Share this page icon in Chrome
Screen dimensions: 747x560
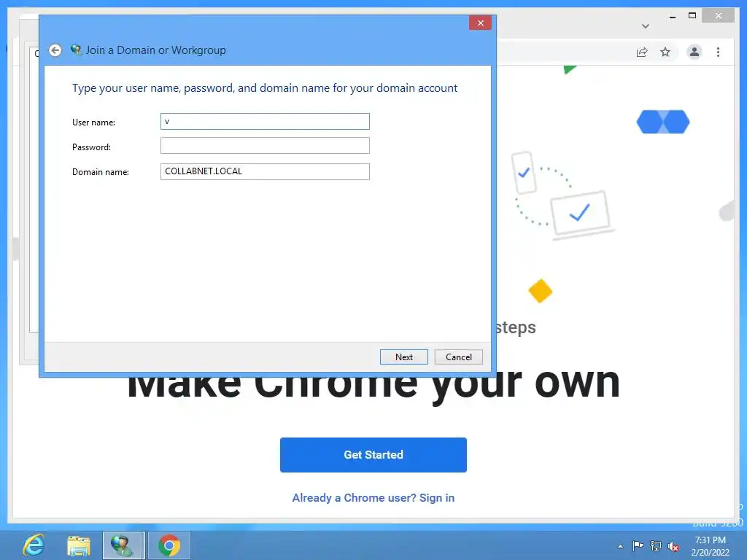tap(642, 52)
